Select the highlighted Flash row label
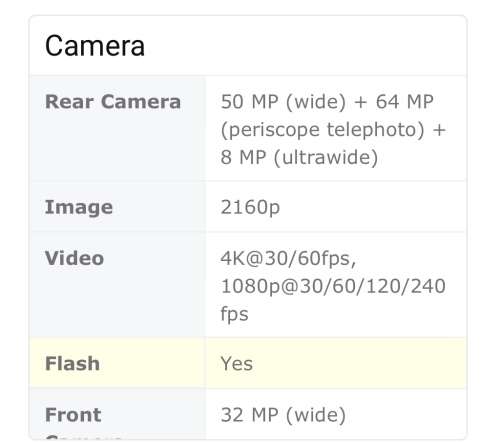 coord(72,363)
